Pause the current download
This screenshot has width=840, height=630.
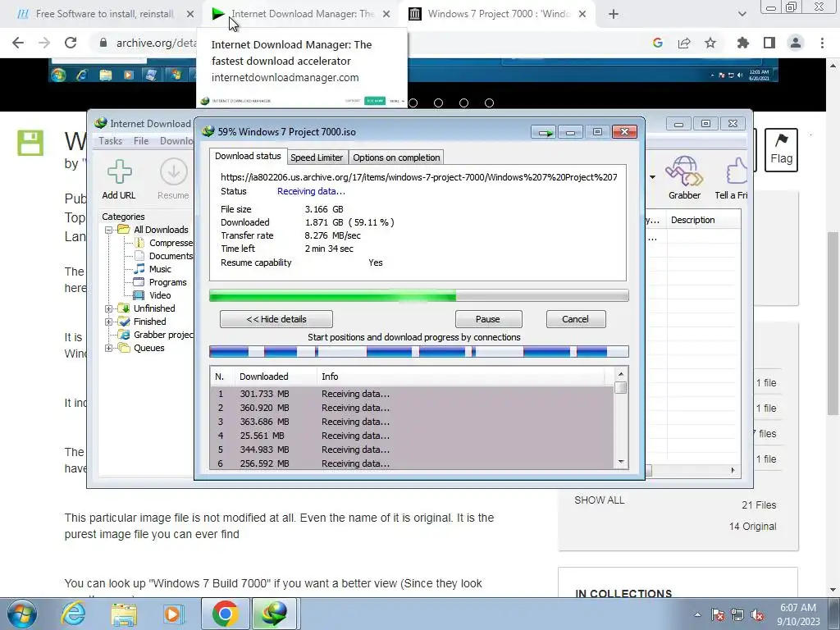[x=488, y=319]
